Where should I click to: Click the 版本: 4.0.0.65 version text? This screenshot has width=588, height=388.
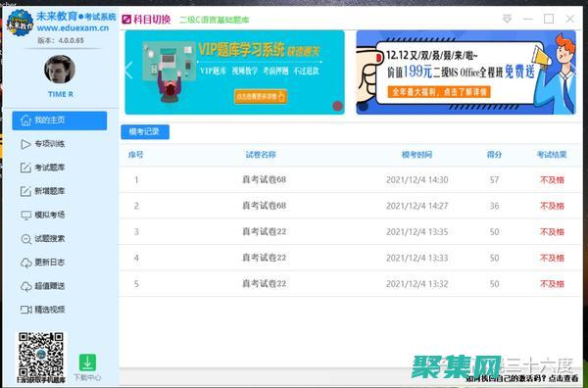pyautogui.click(x=61, y=40)
